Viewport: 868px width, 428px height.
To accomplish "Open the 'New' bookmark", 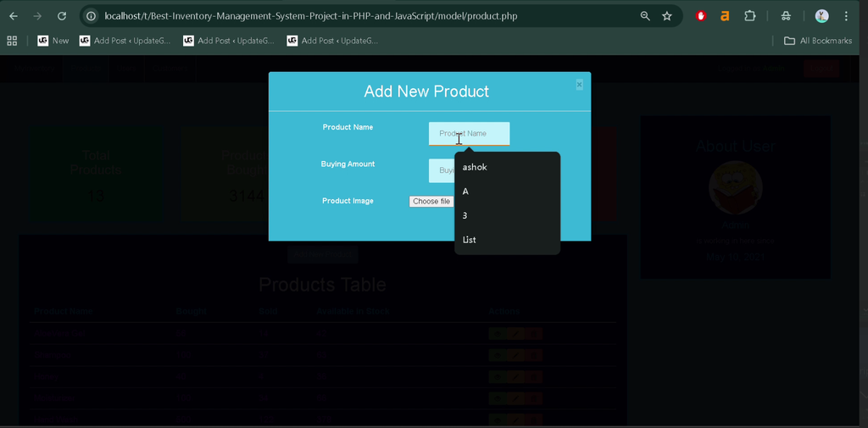I will tap(53, 41).
